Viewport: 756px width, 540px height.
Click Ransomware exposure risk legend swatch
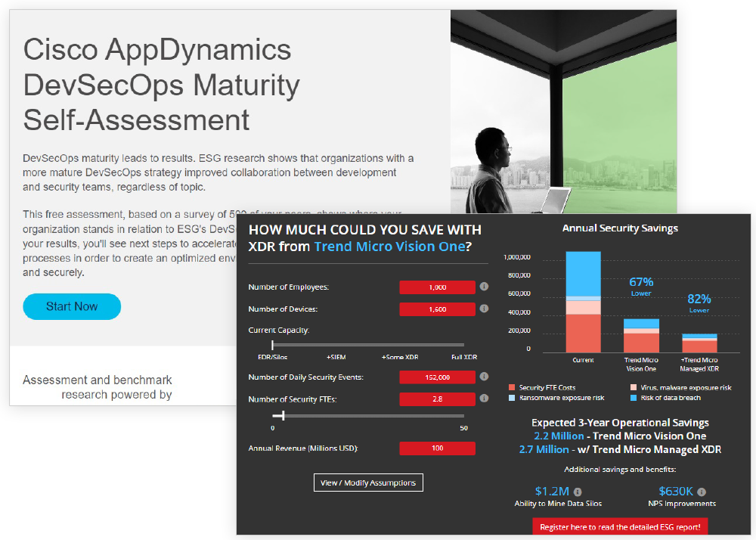(513, 398)
